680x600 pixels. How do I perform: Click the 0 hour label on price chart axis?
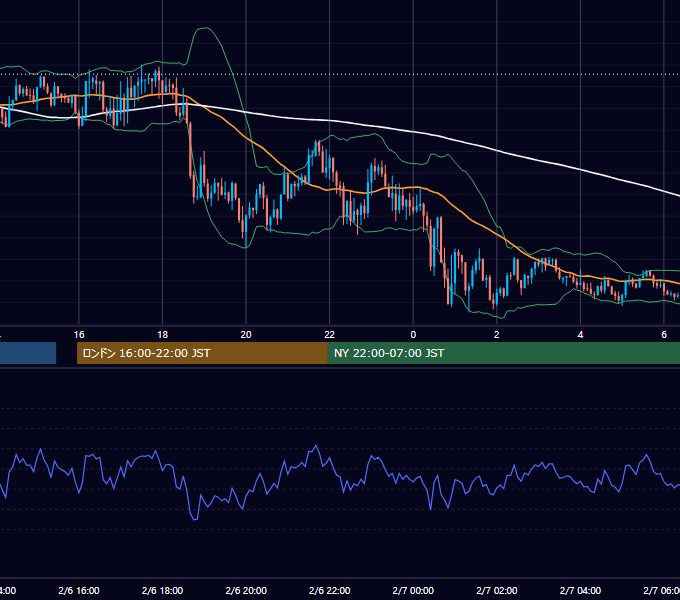pyautogui.click(x=413, y=335)
